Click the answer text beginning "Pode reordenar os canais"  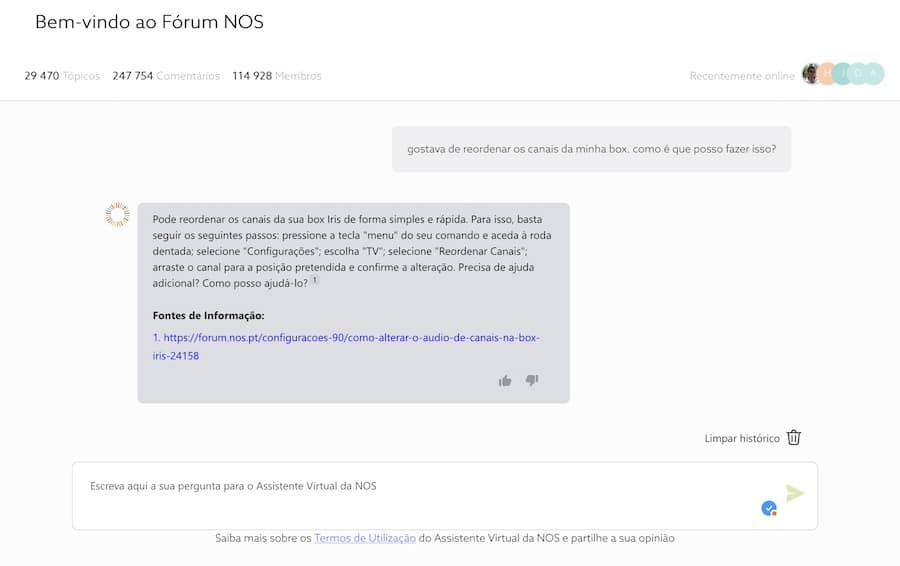[352, 251]
